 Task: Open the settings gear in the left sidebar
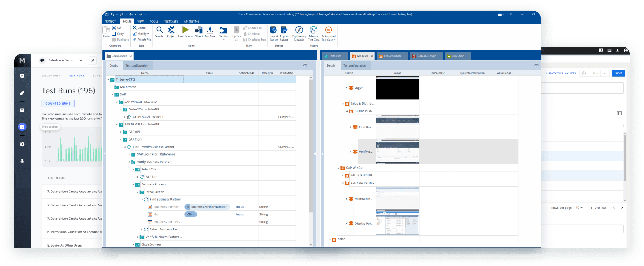tap(22, 144)
